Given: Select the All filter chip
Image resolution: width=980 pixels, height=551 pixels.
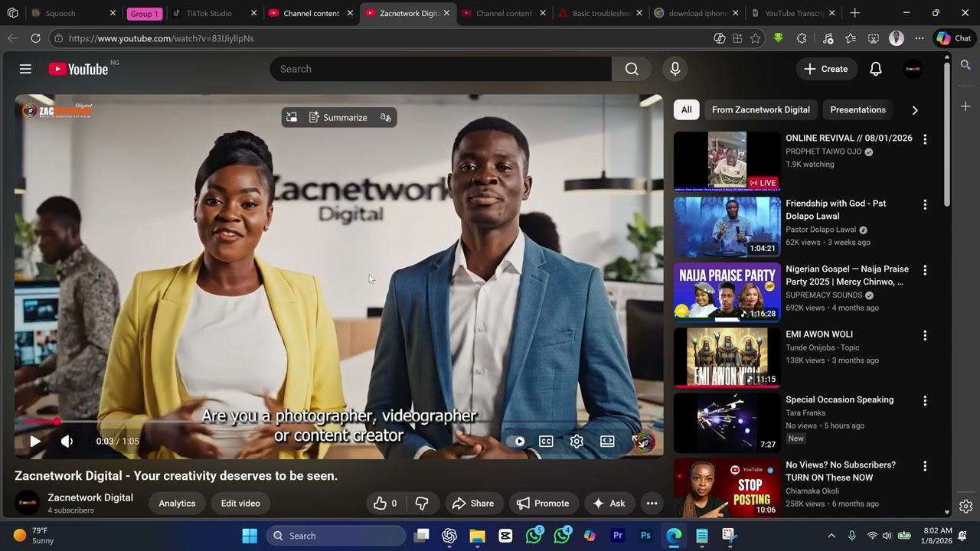Looking at the screenshot, I should (686, 109).
